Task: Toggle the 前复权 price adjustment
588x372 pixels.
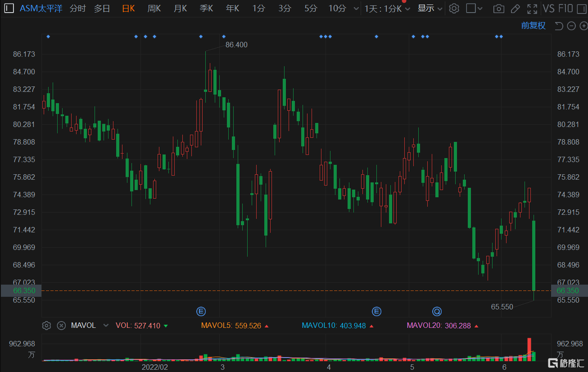Action: (x=533, y=26)
